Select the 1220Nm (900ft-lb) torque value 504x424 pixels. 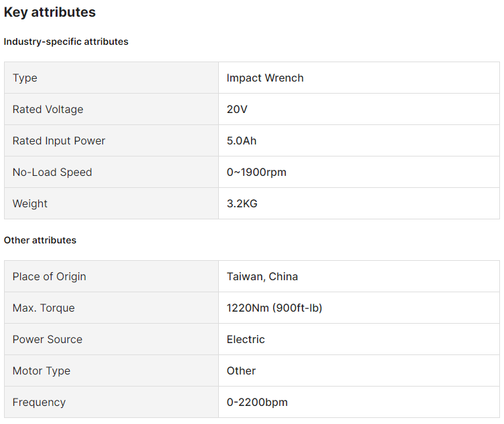274,308
